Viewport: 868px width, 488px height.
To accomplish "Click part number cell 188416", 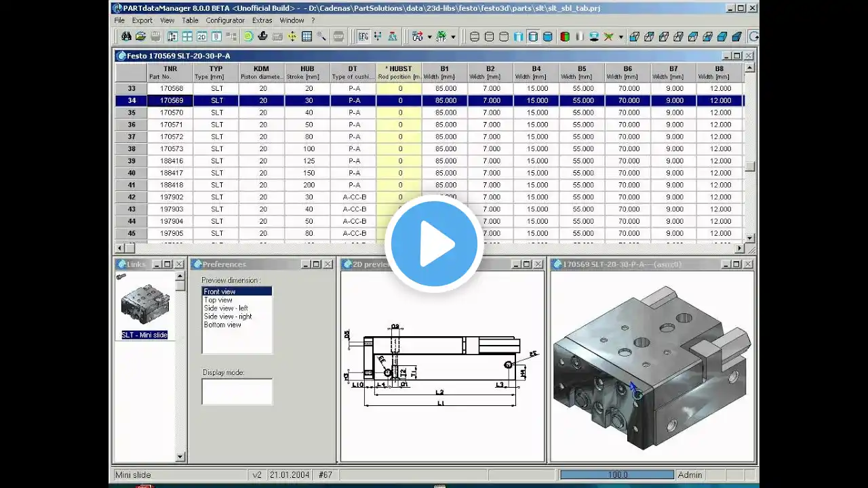I will point(171,161).
